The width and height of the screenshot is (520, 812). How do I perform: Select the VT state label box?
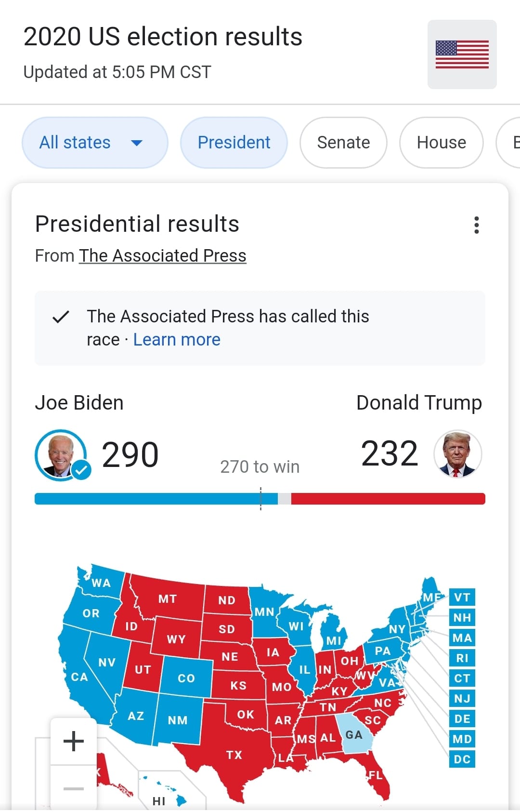tap(462, 598)
